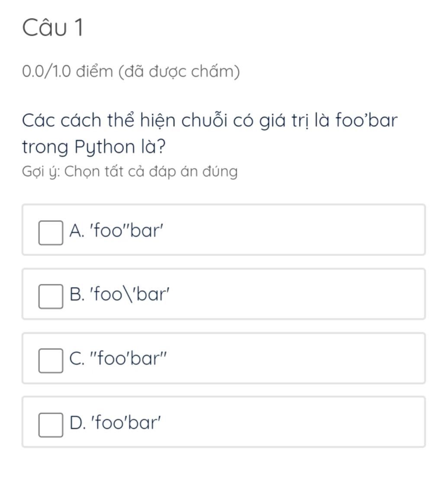This screenshot has width=443, height=504.
Task: Click blank space inside option B card
Action: pyautogui.click(x=289, y=294)
